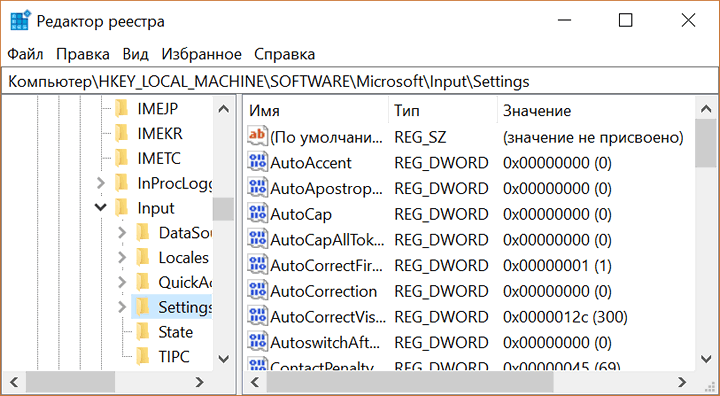Click values pane scroll right arrow
Viewport: 720px width, 396px height.
coord(682,382)
